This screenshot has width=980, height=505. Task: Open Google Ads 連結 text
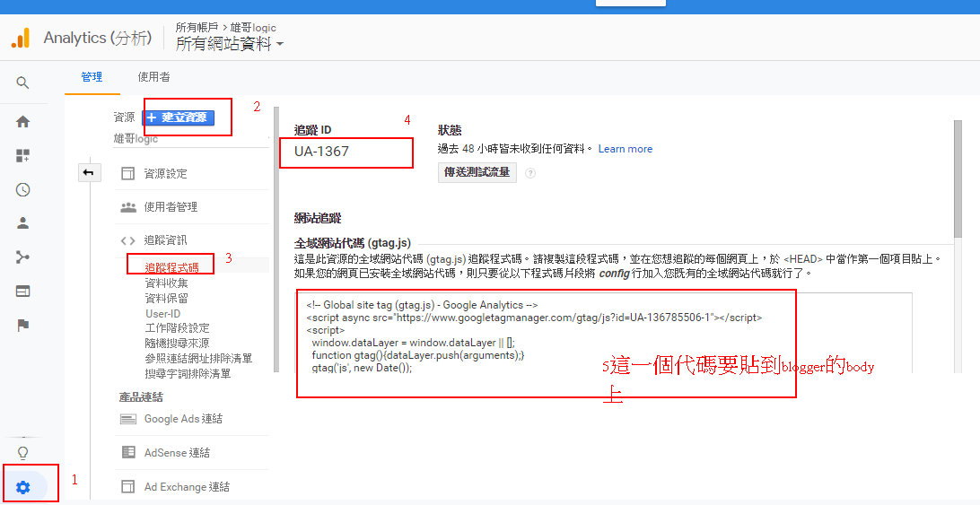183,419
